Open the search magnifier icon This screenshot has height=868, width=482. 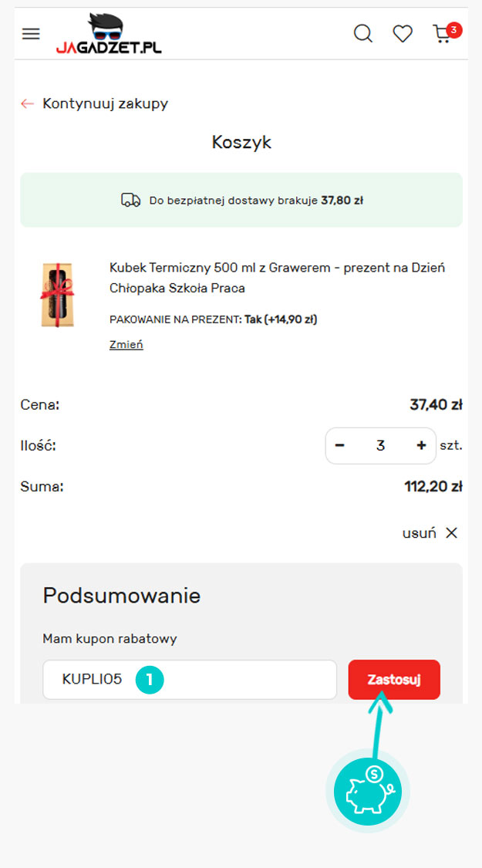tap(362, 34)
